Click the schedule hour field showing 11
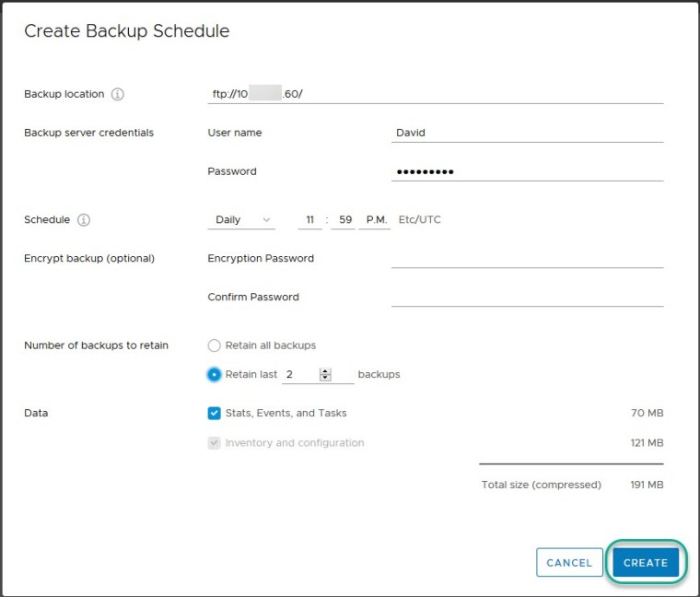 tap(309, 219)
